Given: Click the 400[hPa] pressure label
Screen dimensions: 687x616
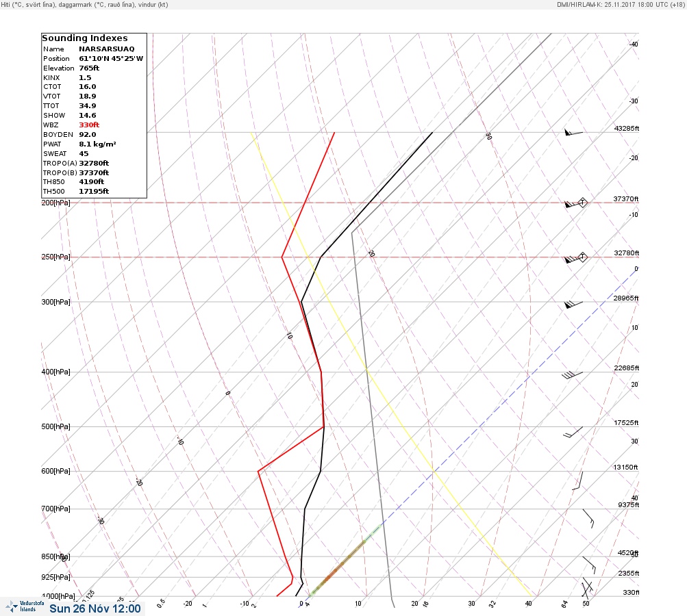Looking at the screenshot, I should click(55, 372).
